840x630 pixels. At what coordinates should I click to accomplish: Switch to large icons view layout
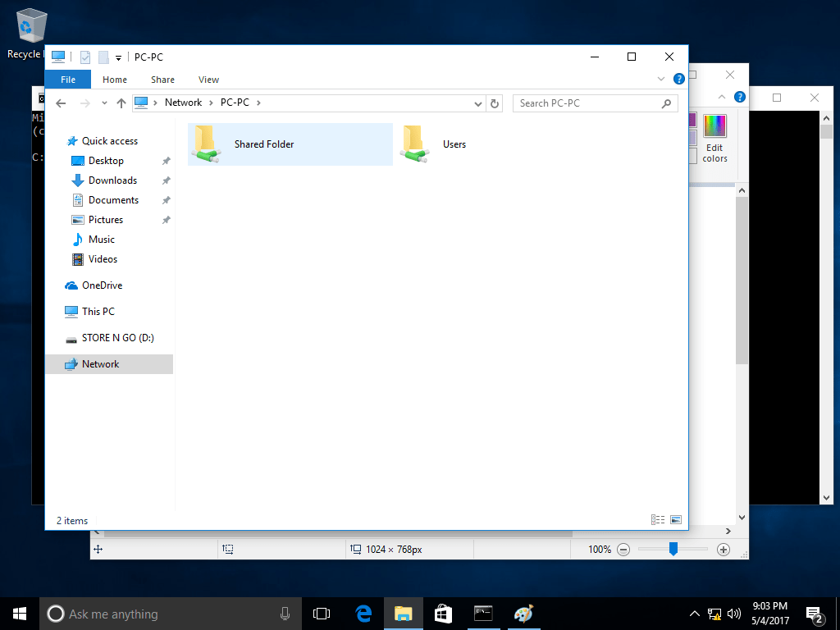pyautogui.click(x=676, y=519)
